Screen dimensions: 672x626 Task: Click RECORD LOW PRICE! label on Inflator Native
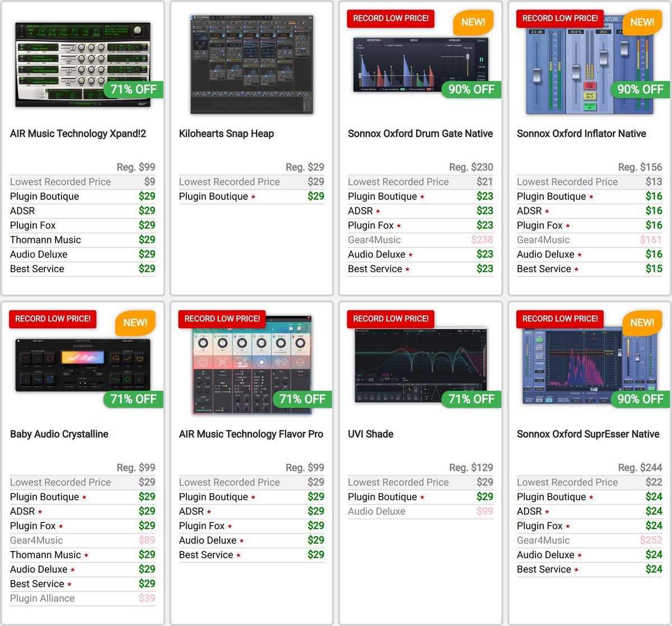[x=560, y=18]
